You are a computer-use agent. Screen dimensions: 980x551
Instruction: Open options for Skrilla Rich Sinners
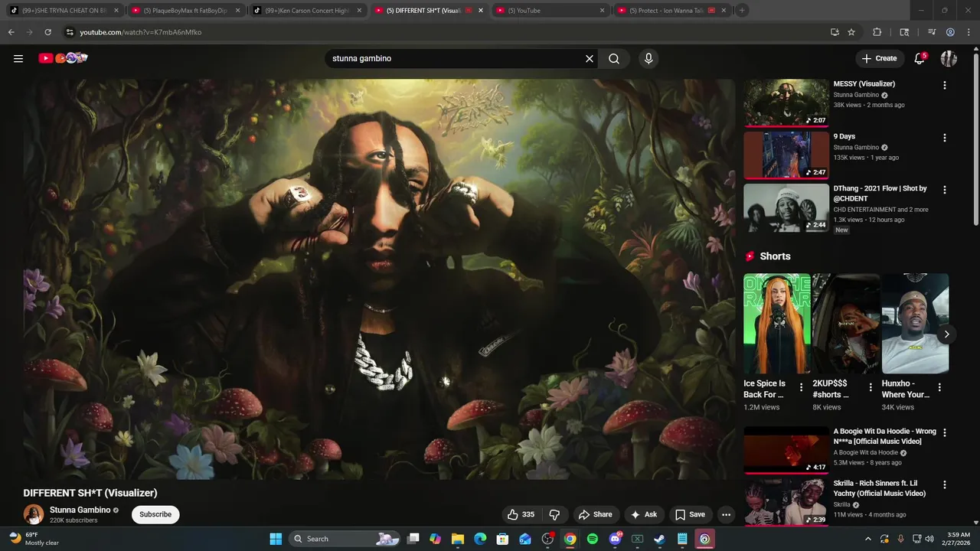pyautogui.click(x=944, y=484)
